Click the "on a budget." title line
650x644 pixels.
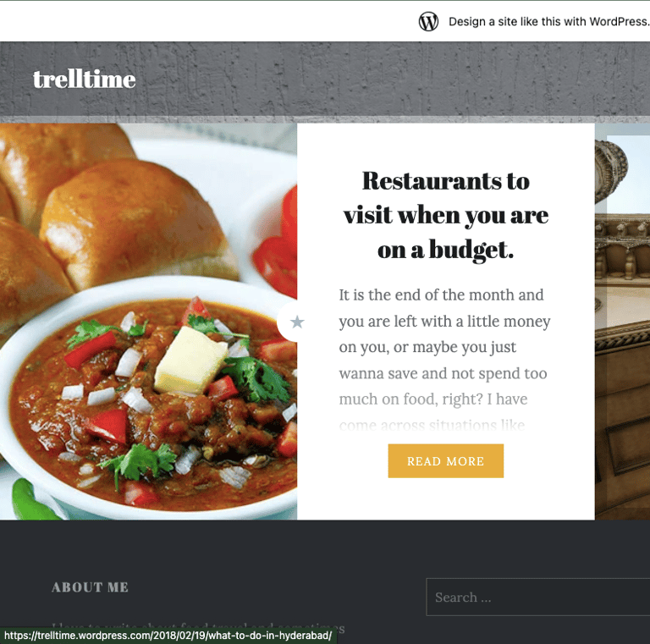446,250
